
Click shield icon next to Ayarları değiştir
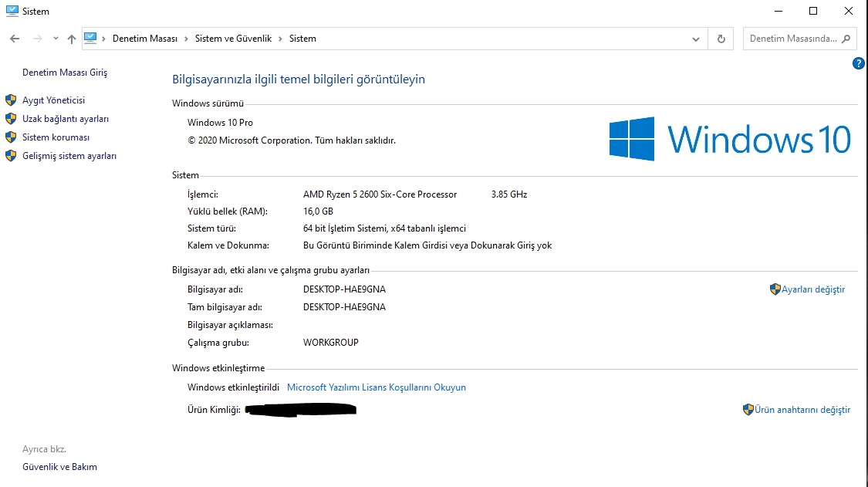[775, 289]
